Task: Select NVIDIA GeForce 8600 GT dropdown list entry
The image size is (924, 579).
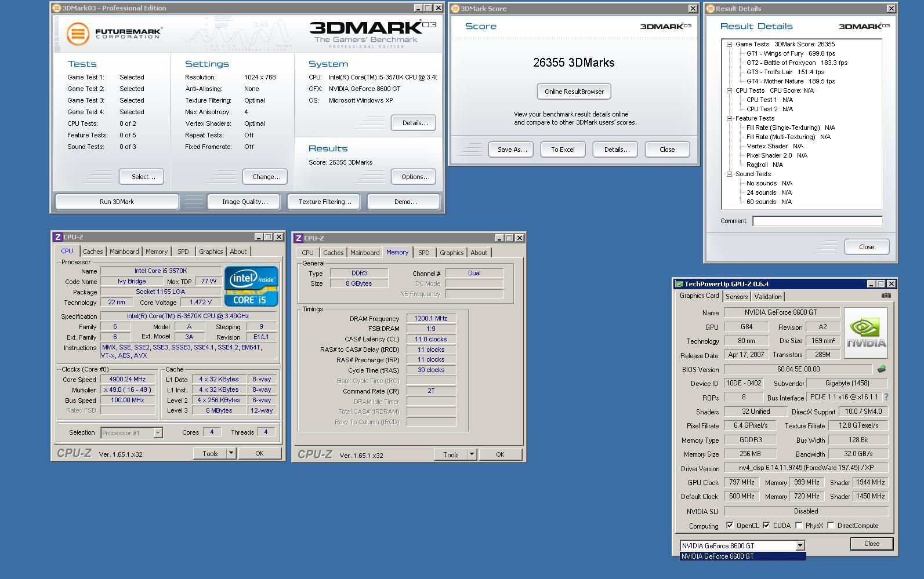Action: pos(742,556)
